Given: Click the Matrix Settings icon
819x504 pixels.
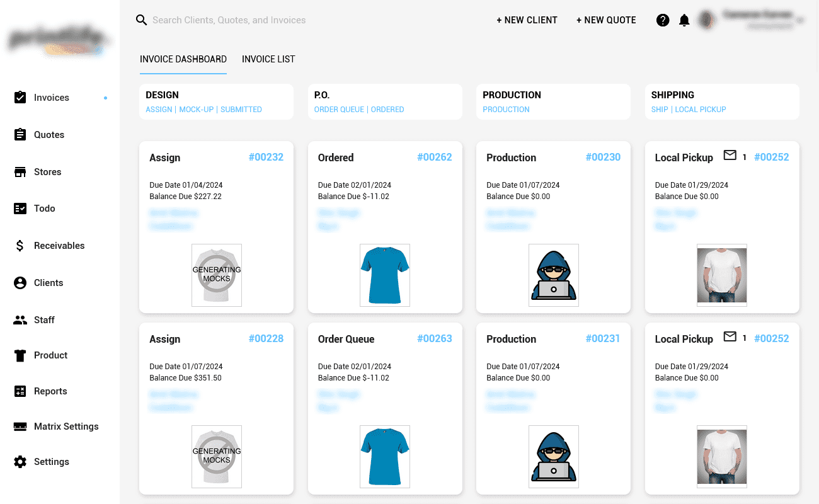Looking at the screenshot, I should (x=20, y=427).
